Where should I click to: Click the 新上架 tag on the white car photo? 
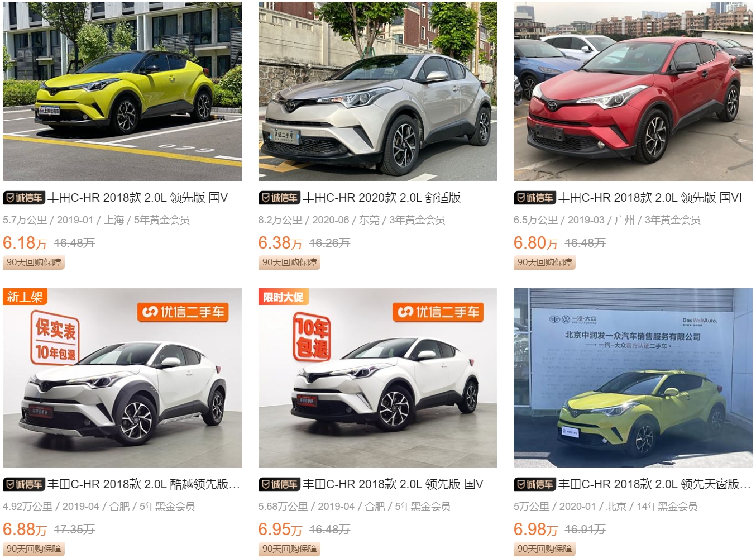pos(25,297)
